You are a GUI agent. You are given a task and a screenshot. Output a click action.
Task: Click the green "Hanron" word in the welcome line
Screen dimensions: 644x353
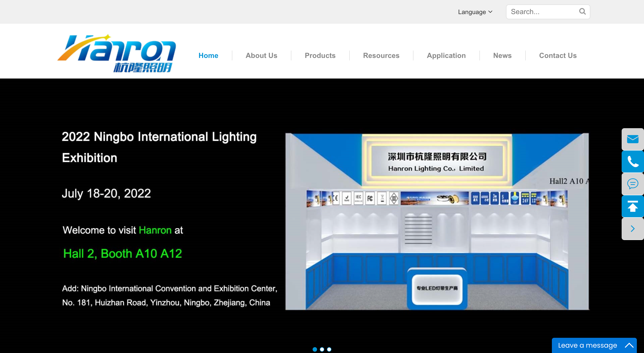(x=155, y=230)
